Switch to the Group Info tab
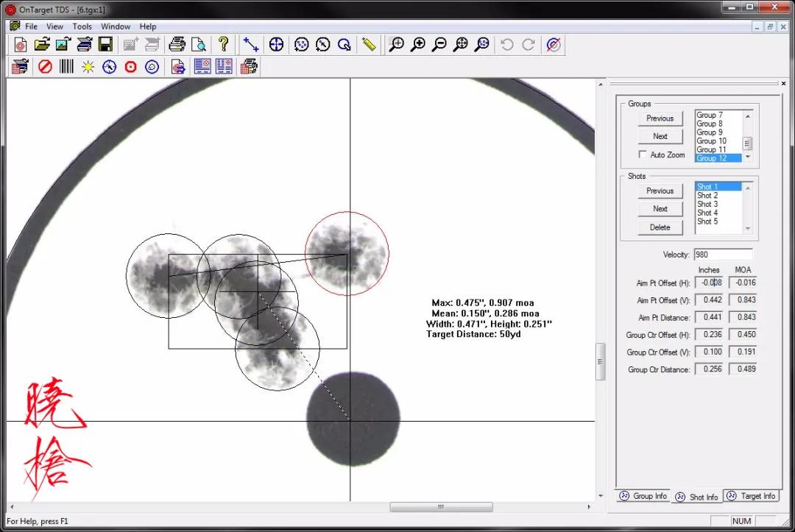This screenshot has width=795, height=532. coord(643,496)
